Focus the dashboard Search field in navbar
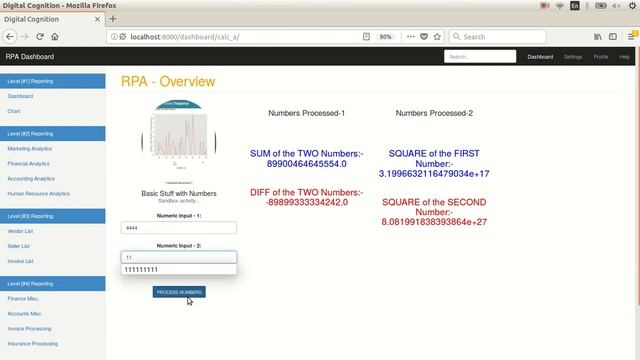The image size is (640, 360). click(480, 56)
